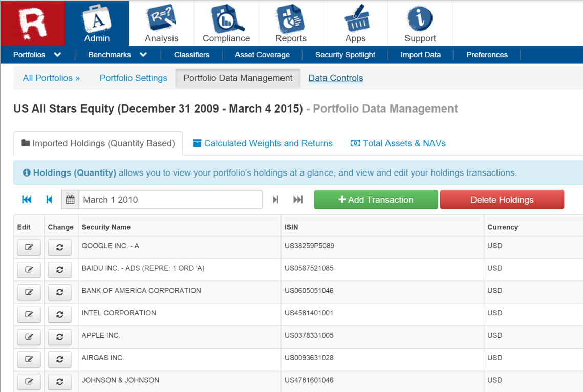The width and height of the screenshot is (583, 392).
Task: Click edit icon for GOOGLE INC. - A
Action: (x=29, y=248)
